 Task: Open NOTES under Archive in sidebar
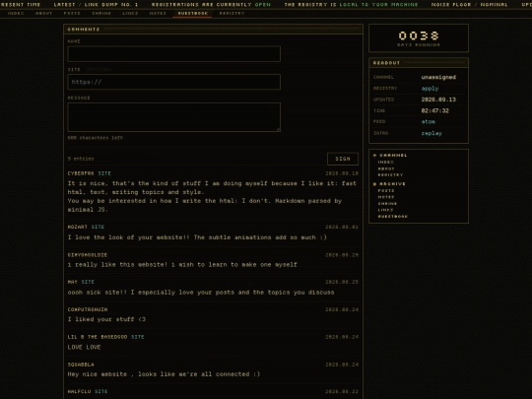[x=386, y=197]
